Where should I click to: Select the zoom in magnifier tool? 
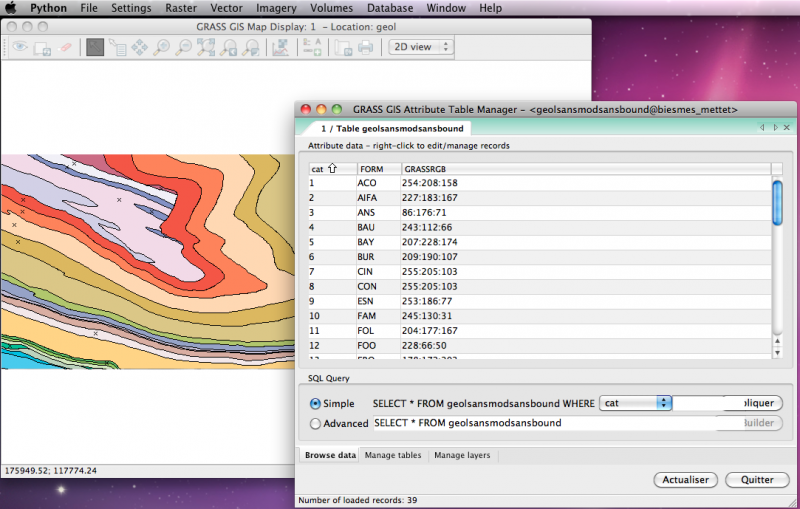pos(162,47)
